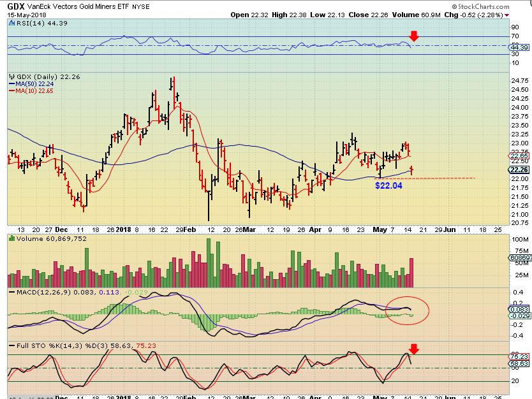532x399 pixels.
Task: Click the black MACD legend line marker
Action: click(x=12, y=292)
